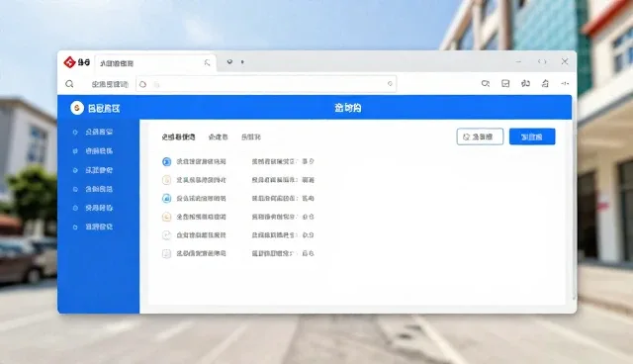Open the last item in the blue sidebar

[99, 227]
